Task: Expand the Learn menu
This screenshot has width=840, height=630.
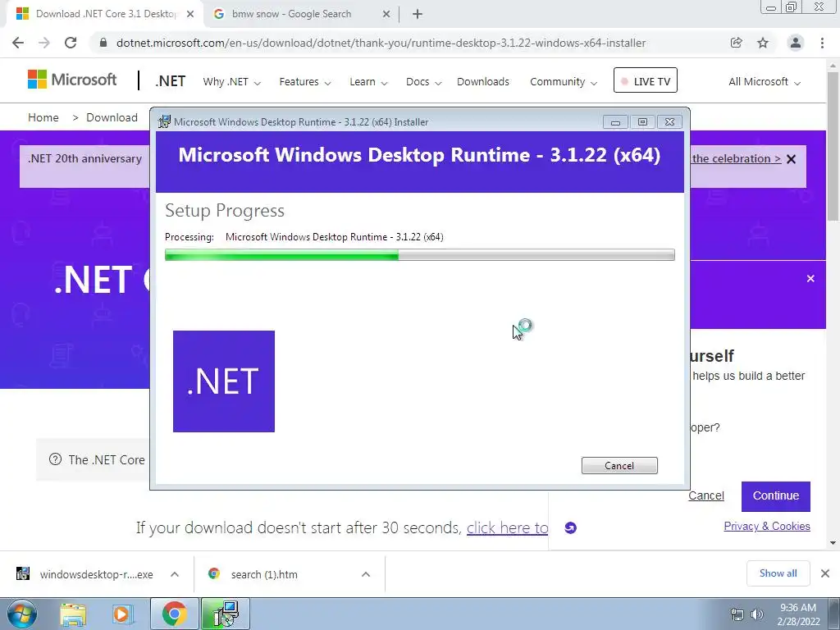Action: [368, 82]
